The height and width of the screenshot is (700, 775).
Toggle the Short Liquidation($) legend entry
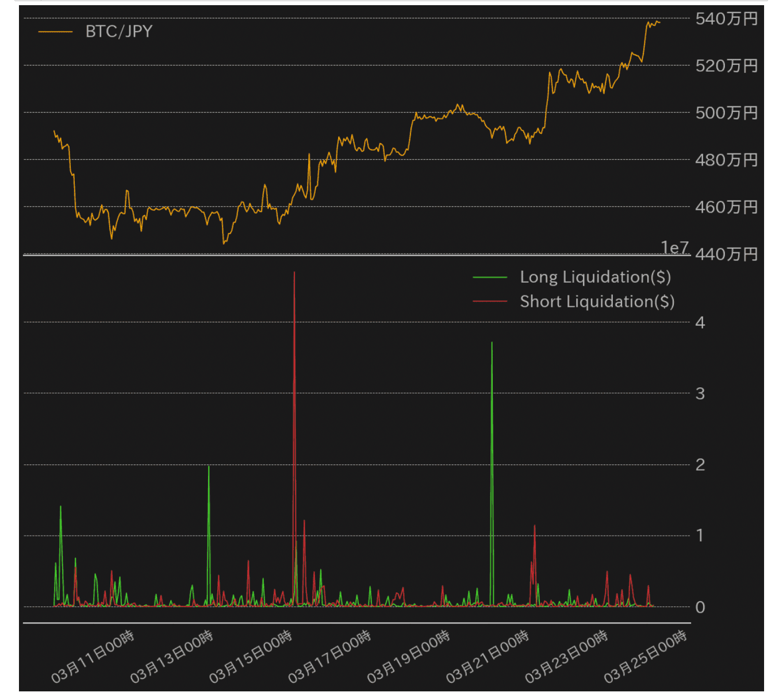[597, 302]
